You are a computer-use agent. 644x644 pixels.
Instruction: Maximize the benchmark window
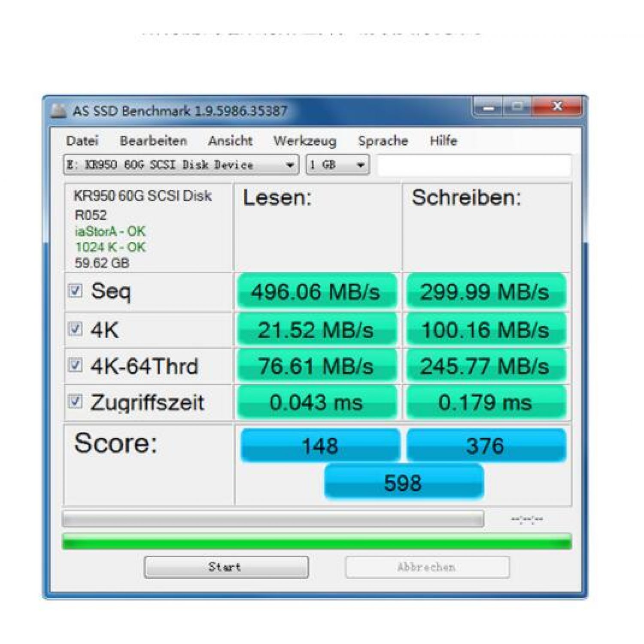tap(517, 107)
